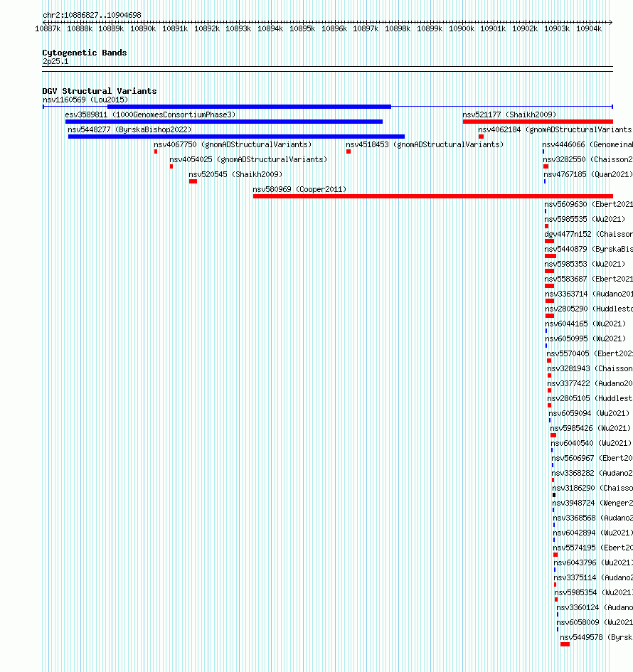Click the red glyph under nsv520545
This screenshot has height=672, width=633.
coord(193,181)
